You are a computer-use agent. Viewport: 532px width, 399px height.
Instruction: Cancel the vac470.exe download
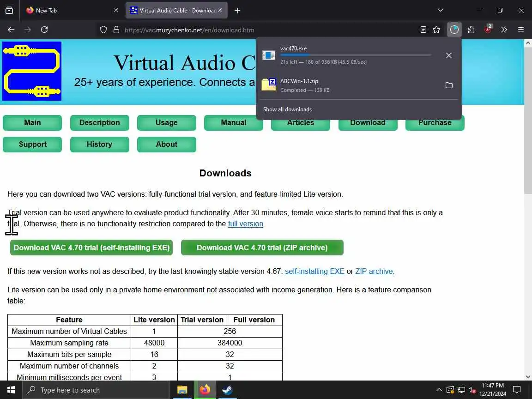click(448, 55)
